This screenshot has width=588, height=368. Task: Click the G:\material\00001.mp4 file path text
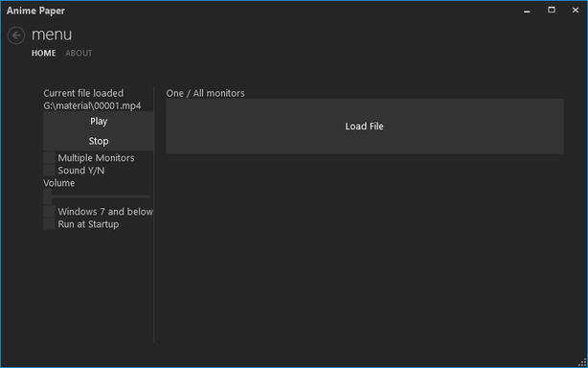pyautogui.click(x=92, y=105)
